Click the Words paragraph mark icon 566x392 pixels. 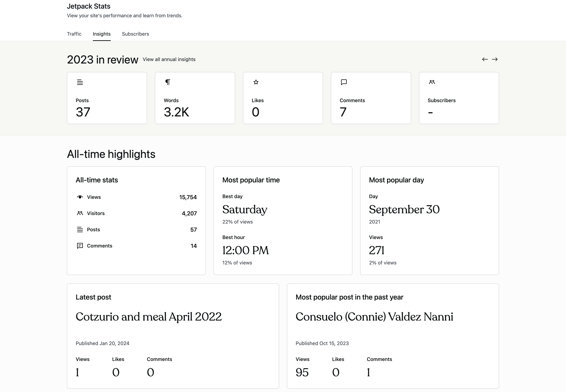click(x=168, y=82)
